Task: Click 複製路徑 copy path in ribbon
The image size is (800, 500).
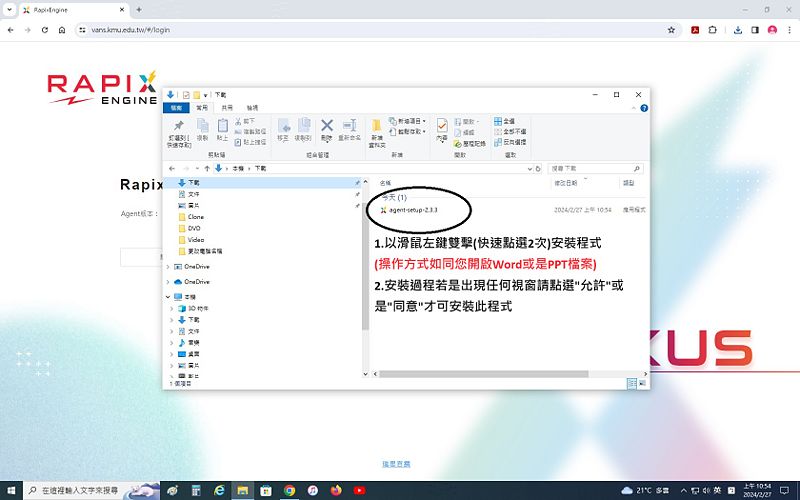Action: click(x=251, y=132)
